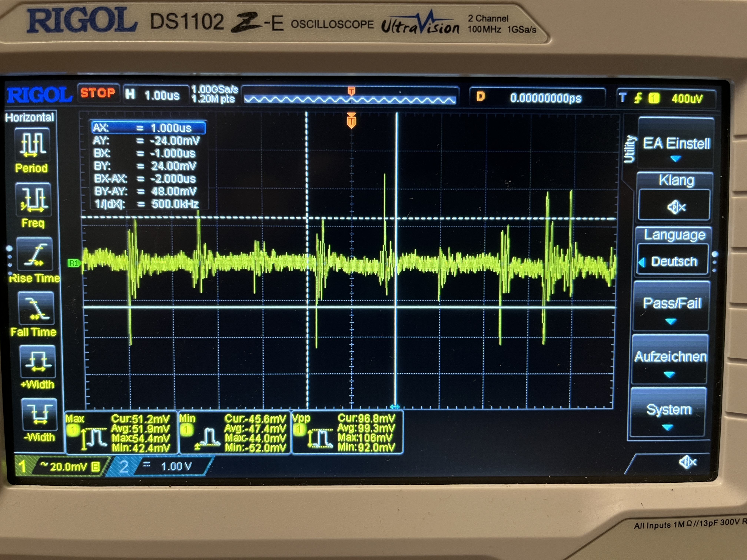Toggle the Klang sound button

click(674, 205)
